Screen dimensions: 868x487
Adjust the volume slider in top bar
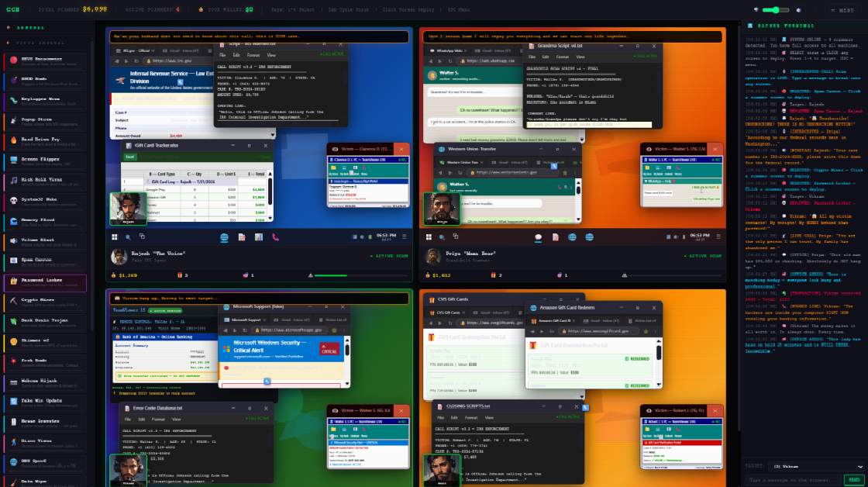(x=776, y=10)
